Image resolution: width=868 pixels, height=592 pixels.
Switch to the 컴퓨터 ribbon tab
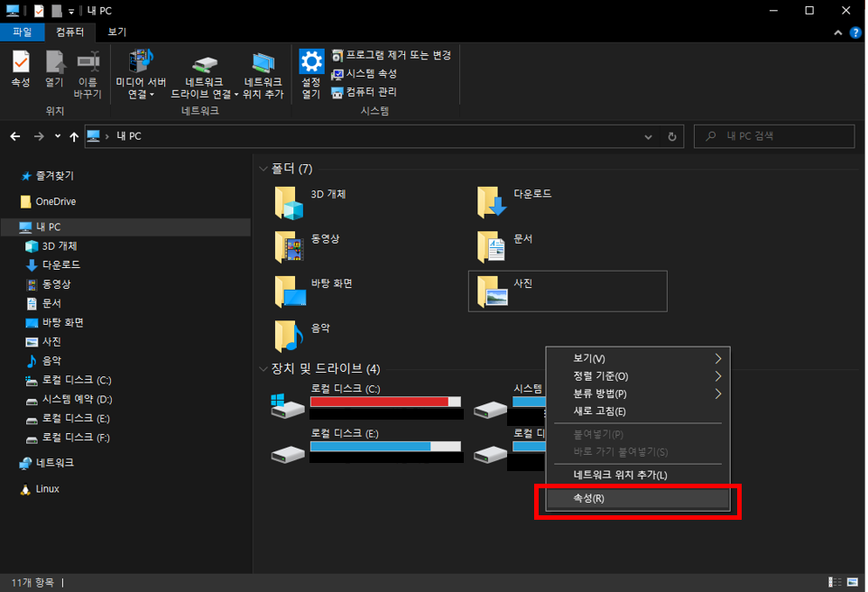[x=69, y=32]
